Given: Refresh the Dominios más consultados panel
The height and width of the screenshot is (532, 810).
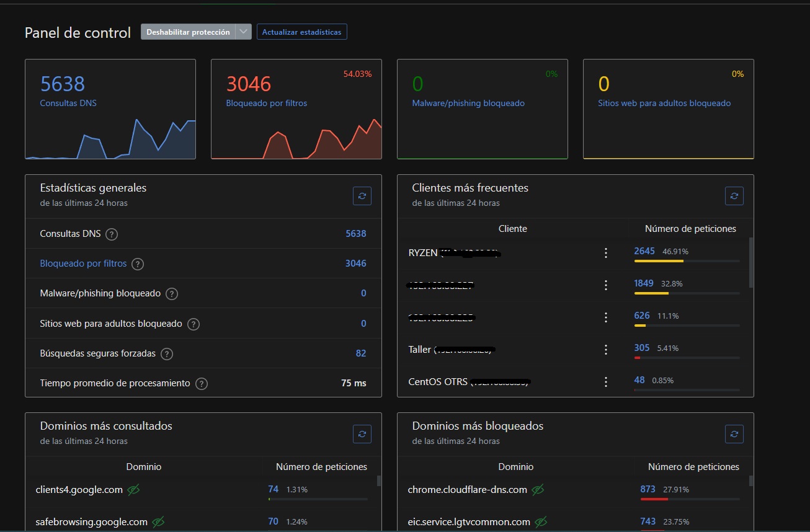Looking at the screenshot, I should [x=362, y=434].
